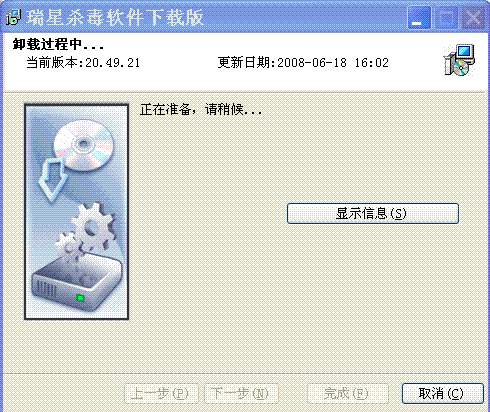490x412 pixels.
Task: Click the hard drive box in the illustration
Action: pos(77,285)
